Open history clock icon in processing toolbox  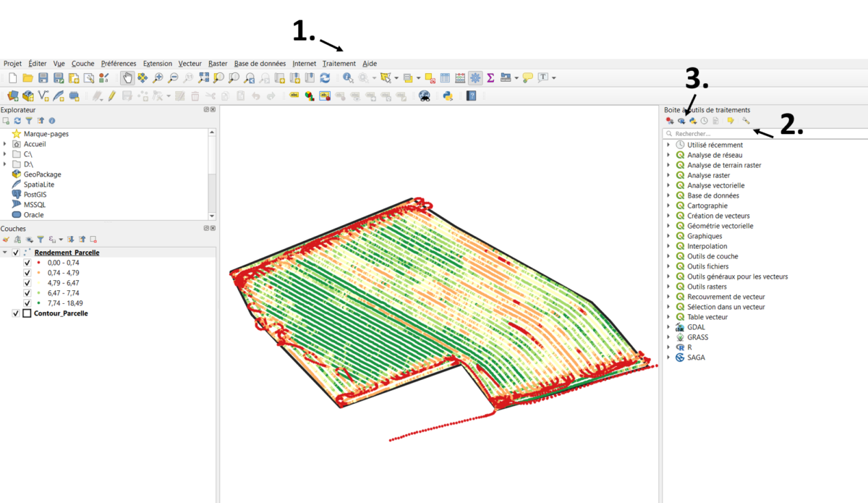click(704, 121)
